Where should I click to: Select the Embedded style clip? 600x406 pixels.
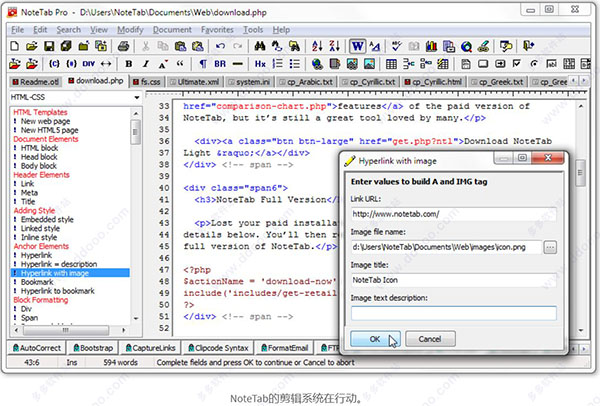click(47, 219)
